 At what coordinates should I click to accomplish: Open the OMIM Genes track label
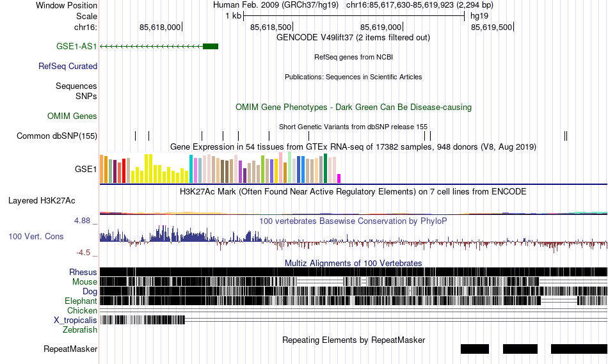pos(72,116)
